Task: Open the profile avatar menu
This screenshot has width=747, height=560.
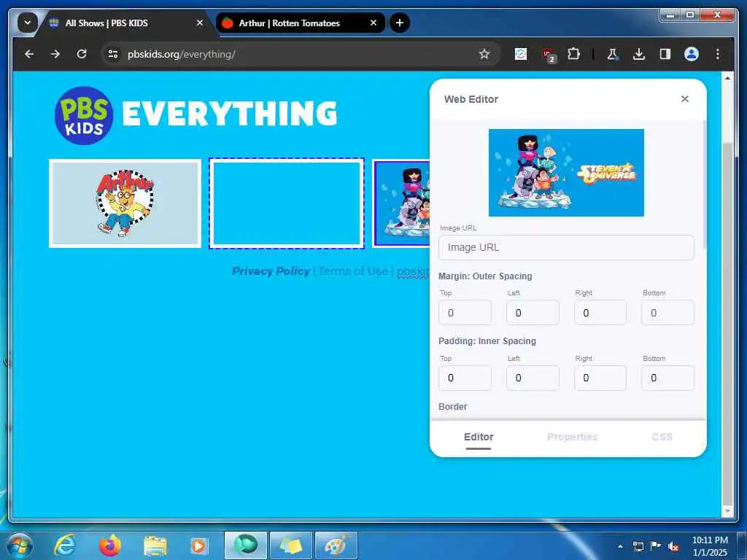Action: click(x=692, y=54)
